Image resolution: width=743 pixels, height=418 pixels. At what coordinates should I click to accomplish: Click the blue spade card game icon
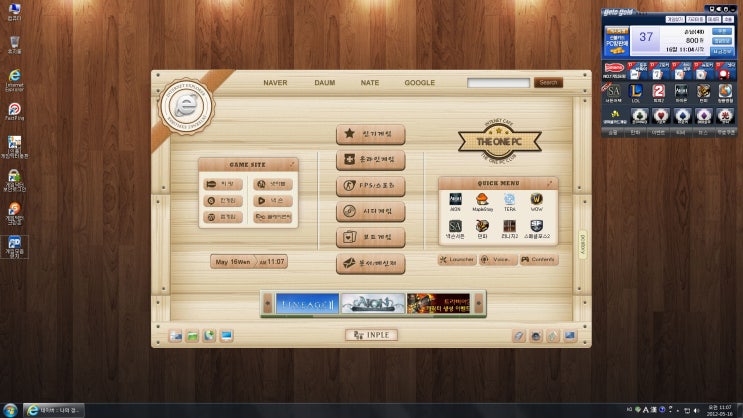[x=682, y=116]
